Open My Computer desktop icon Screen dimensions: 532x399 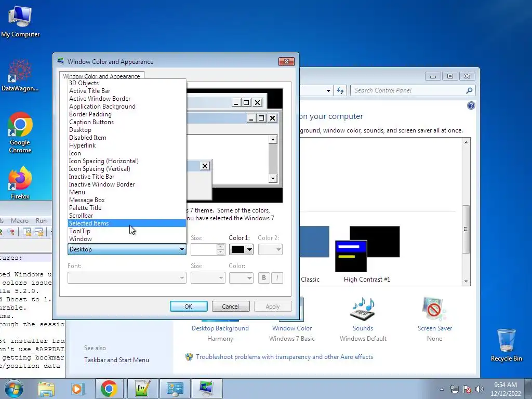20,21
